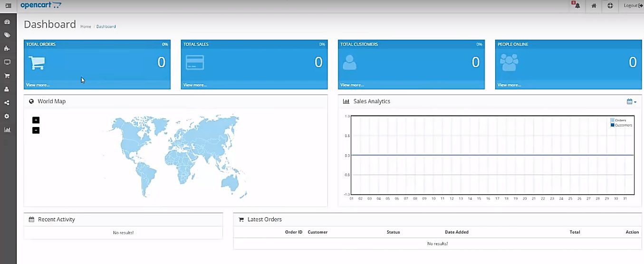Viewport: 644px width, 264px height.
Task: Click the World Map heading text
Action: [x=51, y=101]
